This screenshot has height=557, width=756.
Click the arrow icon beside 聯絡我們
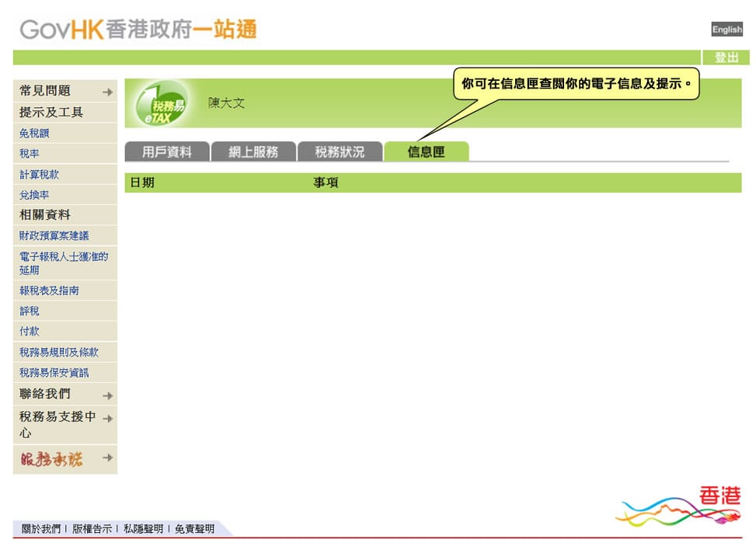click(107, 395)
